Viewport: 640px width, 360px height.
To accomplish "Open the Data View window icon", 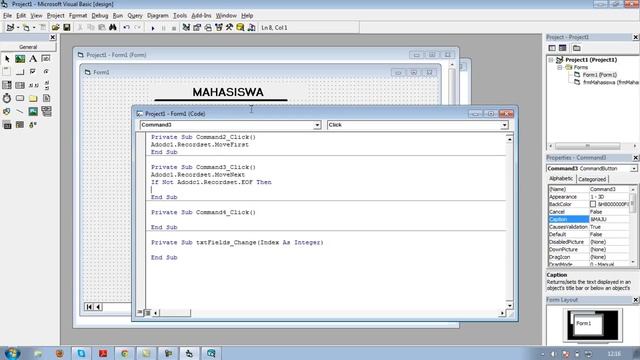I will [240, 27].
